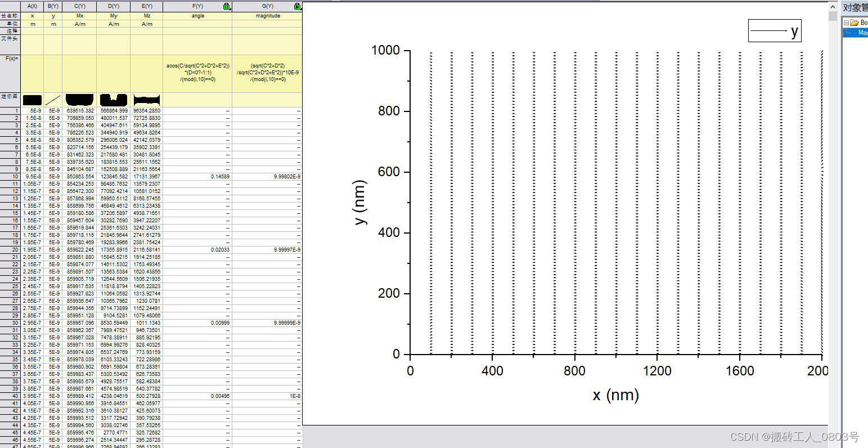868x448 pixels.
Task: Click the green lock icon on column F(Y)
Action: tap(227, 7)
